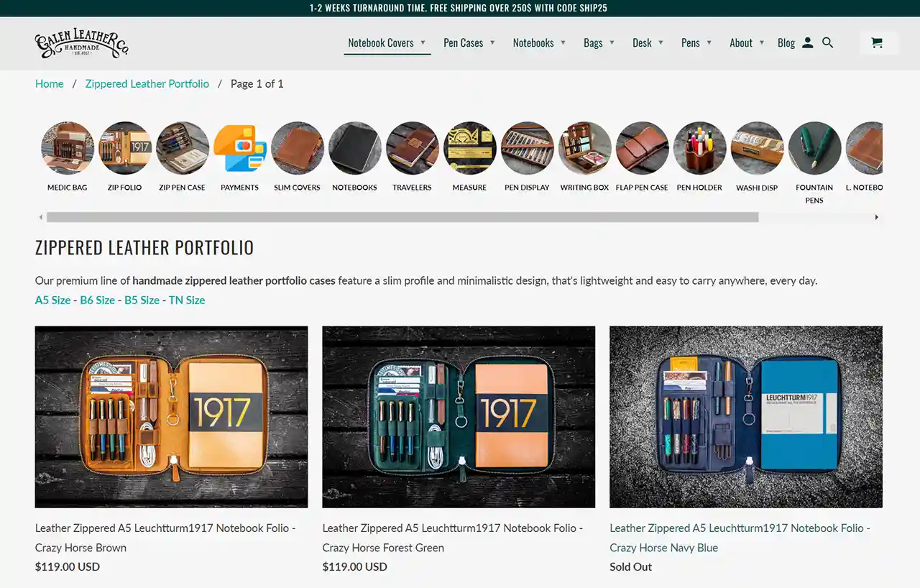Open Crazy Horse Navy Blue folio title
Screen dimensions: 920x588
[x=740, y=538]
